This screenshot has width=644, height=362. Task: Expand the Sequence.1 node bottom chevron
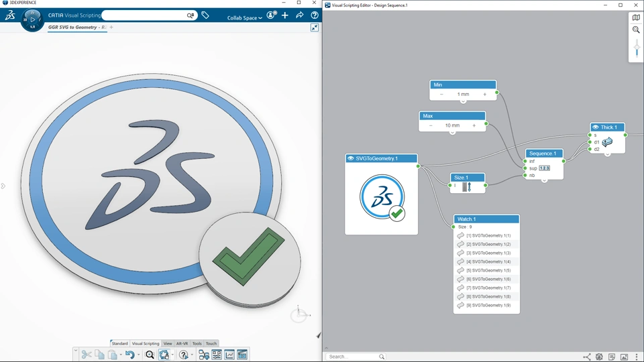click(544, 180)
